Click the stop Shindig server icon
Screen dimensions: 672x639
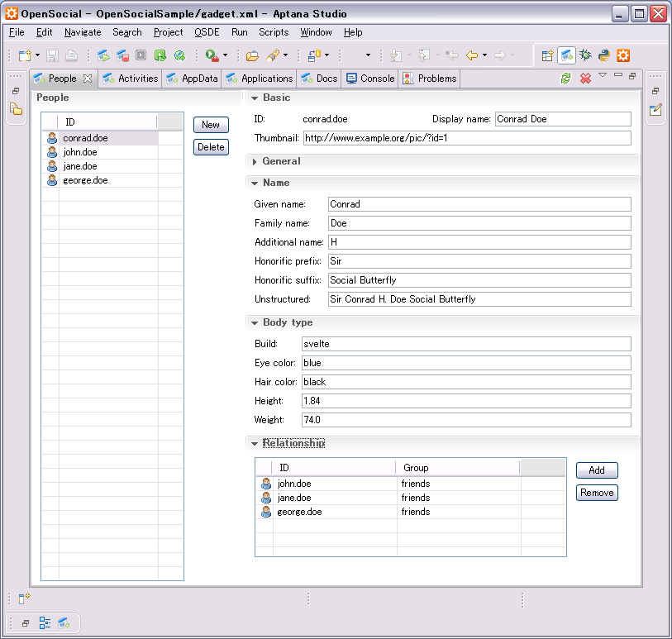pyautogui.click(x=122, y=55)
